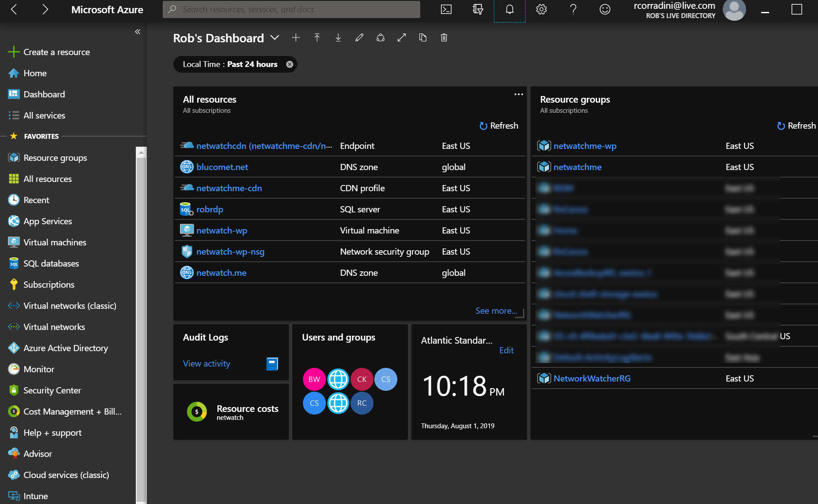Open Cloud Shell from top bar
This screenshot has width=818, height=504.
[x=446, y=9]
